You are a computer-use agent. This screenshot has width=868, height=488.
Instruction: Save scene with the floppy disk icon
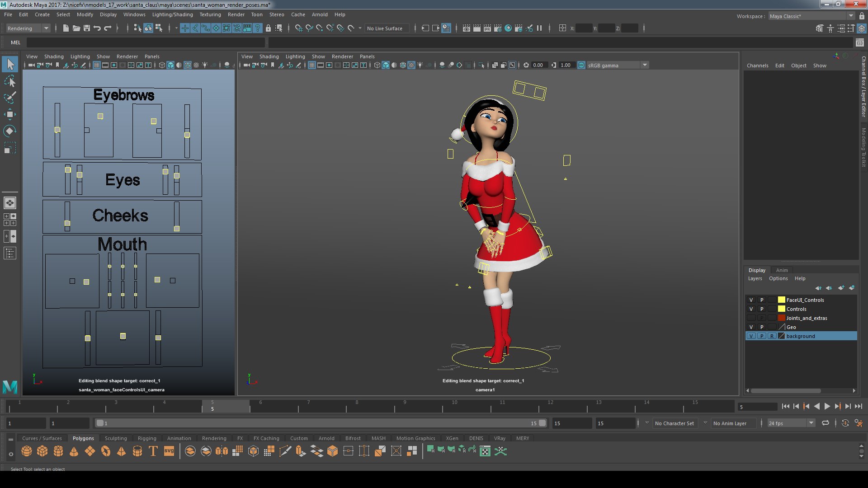(x=87, y=28)
